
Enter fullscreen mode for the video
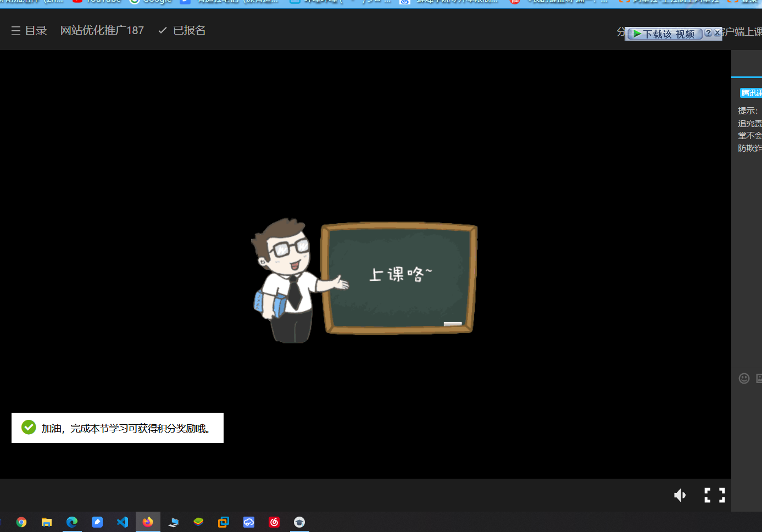pyautogui.click(x=715, y=495)
